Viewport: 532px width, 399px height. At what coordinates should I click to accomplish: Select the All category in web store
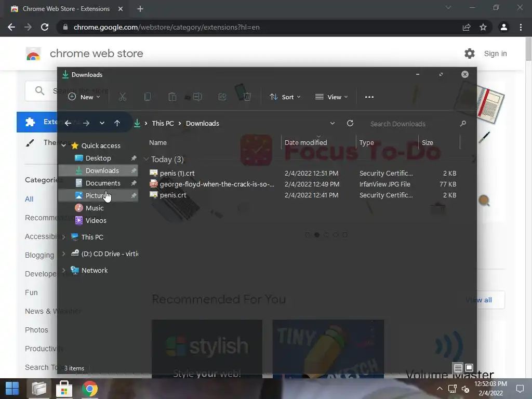pos(29,199)
